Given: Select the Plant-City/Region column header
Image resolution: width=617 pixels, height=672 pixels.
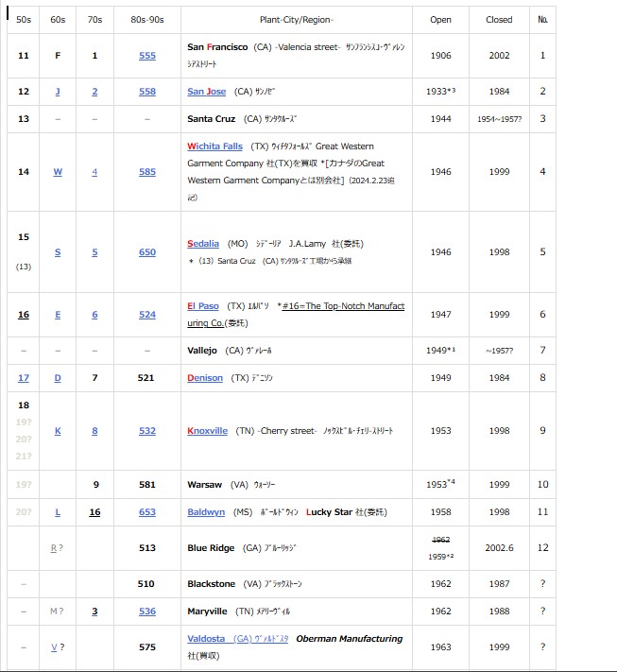Looking at the screenshot, I should coord(297,20).
